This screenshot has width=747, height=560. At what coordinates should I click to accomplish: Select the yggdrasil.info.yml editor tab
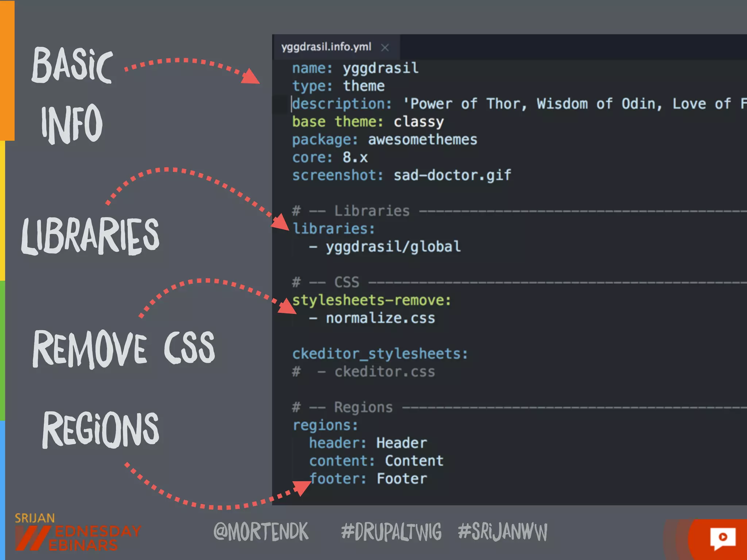pos(336,47)
